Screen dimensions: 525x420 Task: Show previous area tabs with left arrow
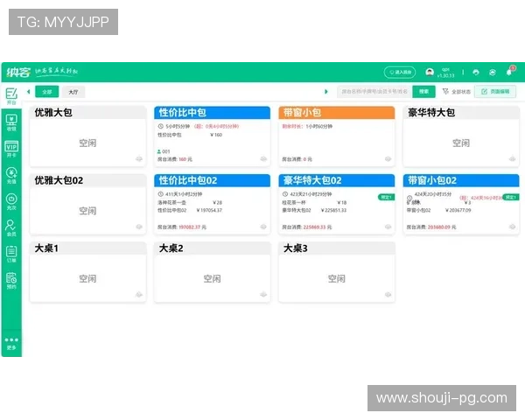pos(29,91)
